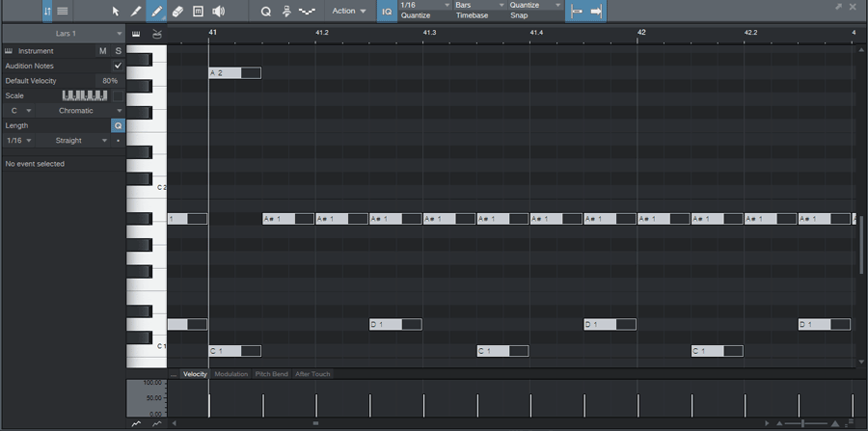
Task: Toggle Autoscroll arrow button
Action: 596,12
